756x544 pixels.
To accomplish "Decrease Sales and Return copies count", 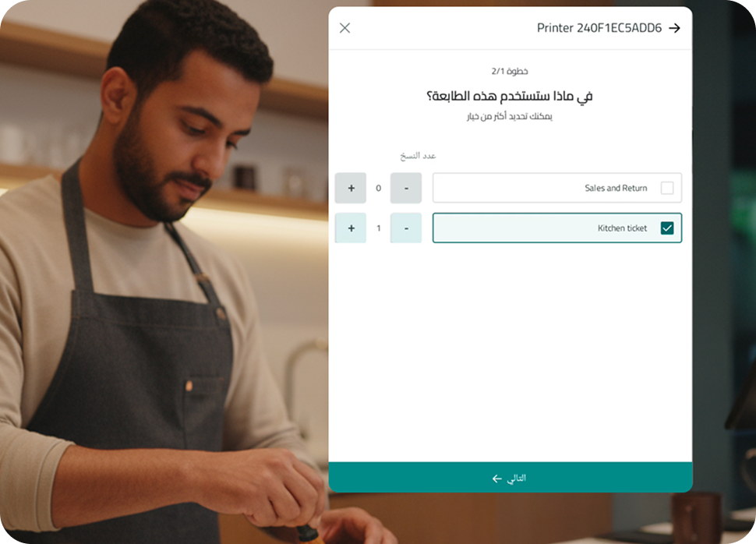I will tap(406, 188).
